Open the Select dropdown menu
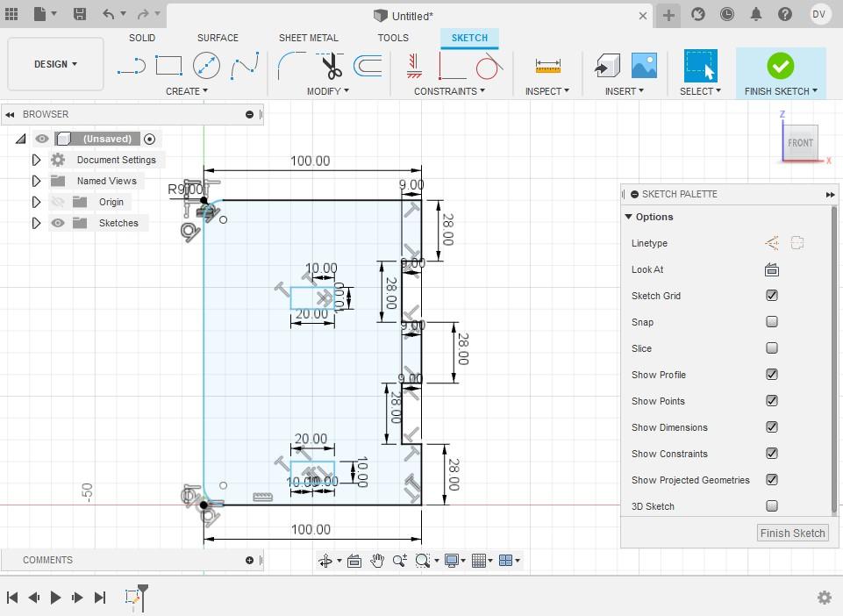This screenshot has width=843, height=616. tap(700, 91)
